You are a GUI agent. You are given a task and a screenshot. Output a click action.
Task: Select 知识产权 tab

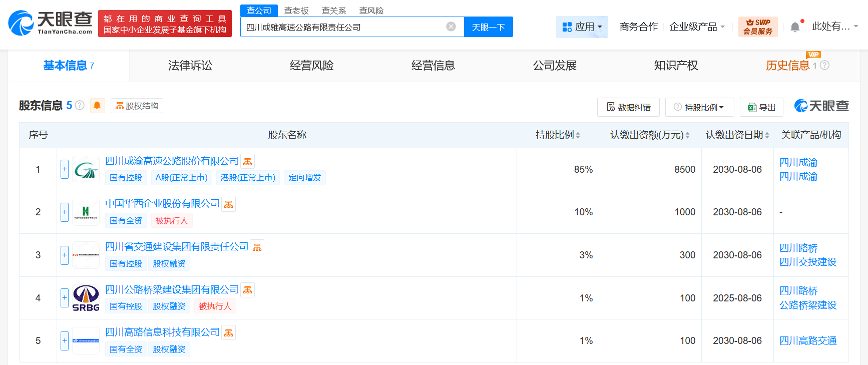click(x=676, y=66)
